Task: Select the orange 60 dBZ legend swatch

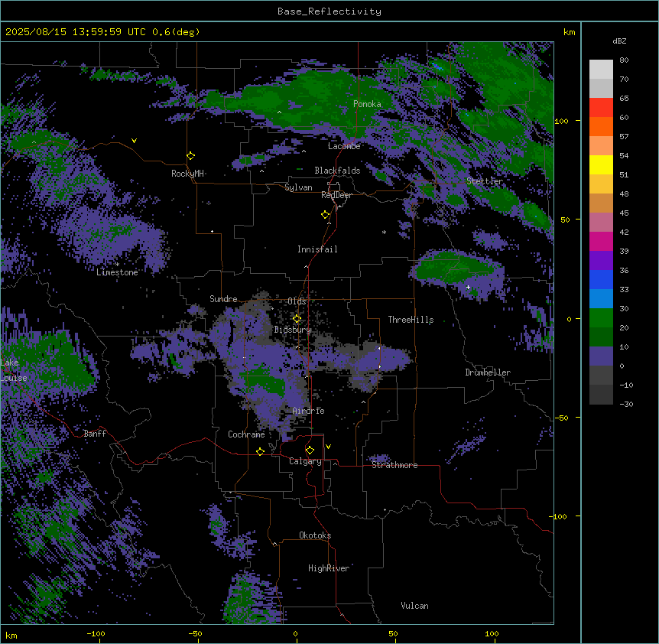Action: point(601,126)
